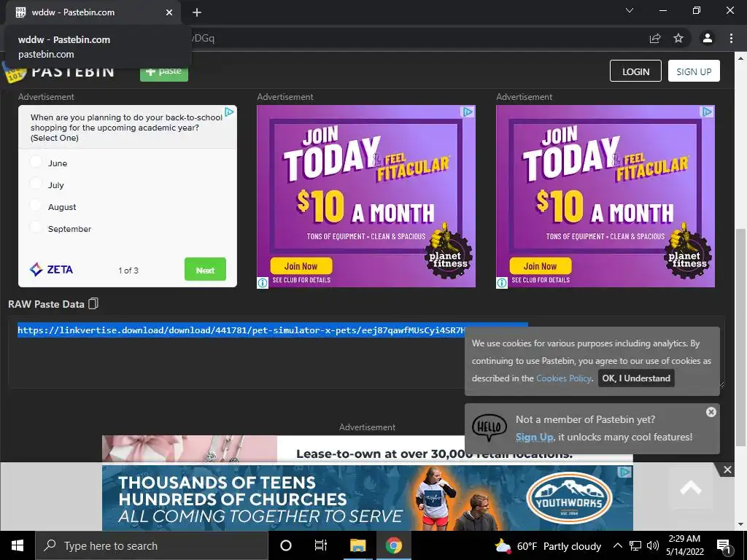This screenshot has width=747, height=560.
Task: Open Cortana circle icon
Action: pos(286,545)
